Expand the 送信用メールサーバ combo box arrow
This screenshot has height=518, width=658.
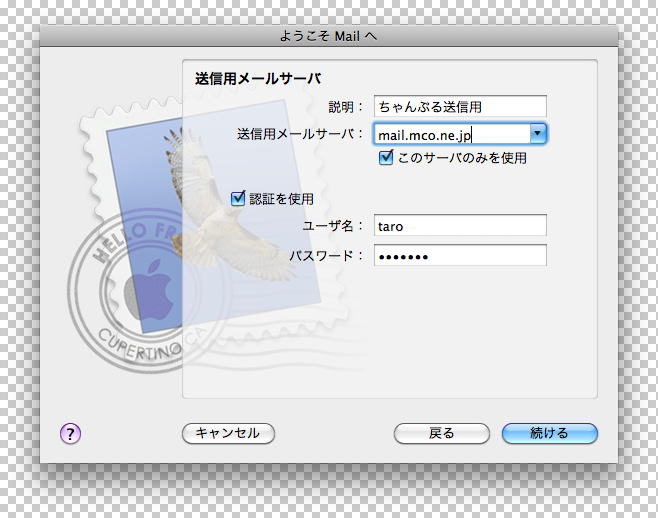538,134
